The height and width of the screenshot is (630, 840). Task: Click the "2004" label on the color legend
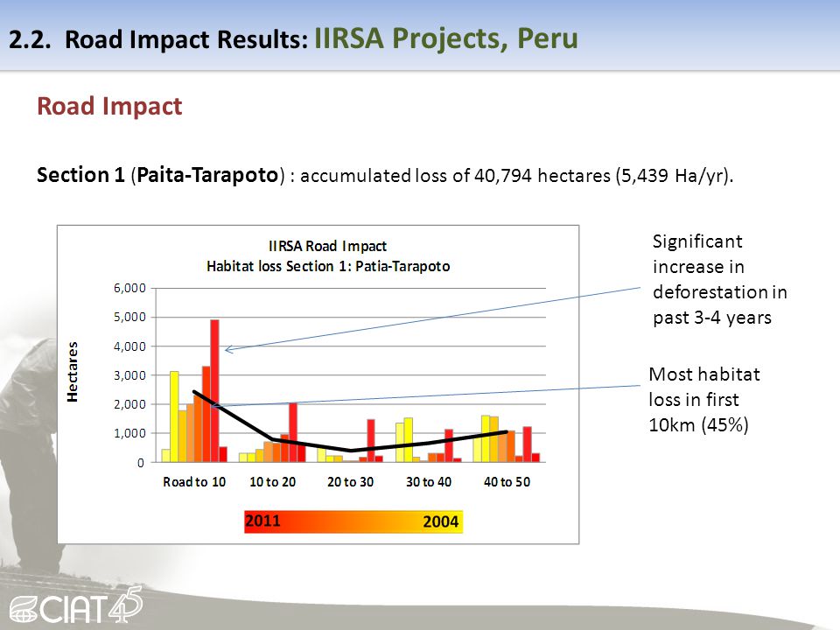(441, 521)
